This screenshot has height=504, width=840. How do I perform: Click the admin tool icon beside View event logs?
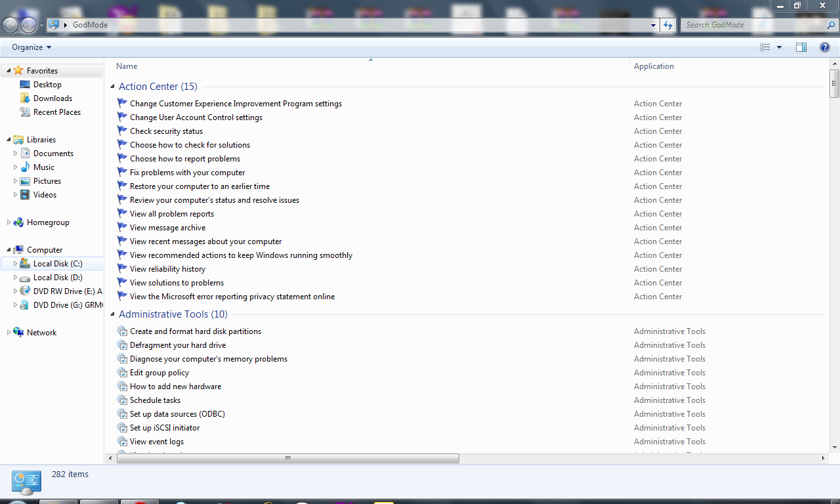[122, 441]
